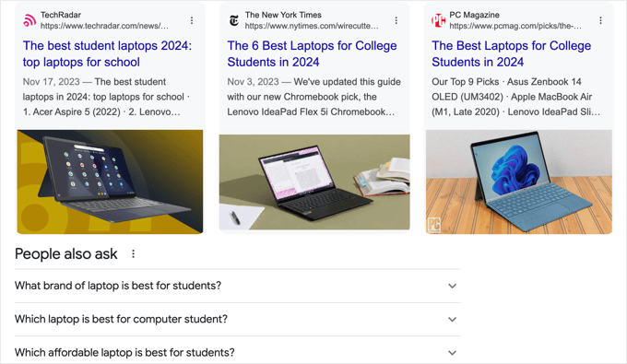Click the 'TechRadar' source name
Image resolution: width=627 pixels, height=364 pixels.
[x=60, y=15]
